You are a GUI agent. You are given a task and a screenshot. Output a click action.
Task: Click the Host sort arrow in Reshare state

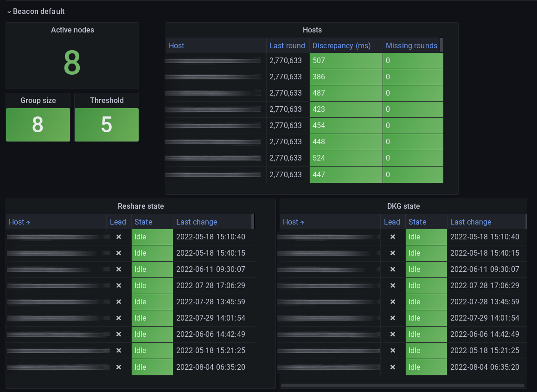point(28,222)
